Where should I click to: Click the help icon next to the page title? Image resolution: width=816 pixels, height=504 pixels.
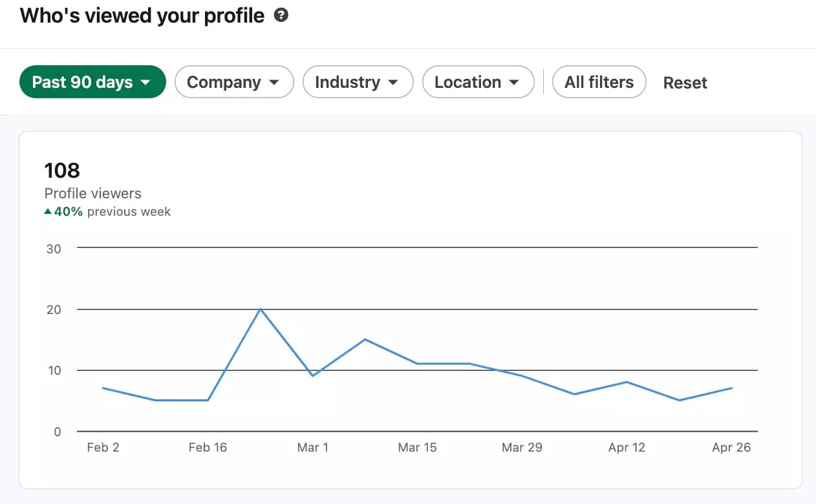point(281,14)
